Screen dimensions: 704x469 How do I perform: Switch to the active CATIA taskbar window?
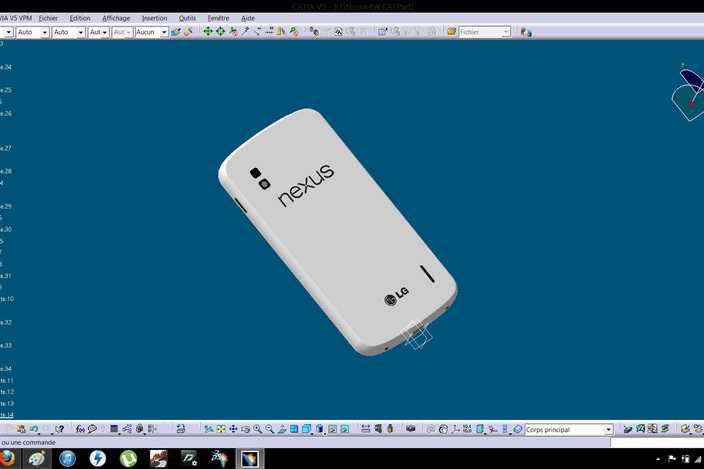coord(250,458)
